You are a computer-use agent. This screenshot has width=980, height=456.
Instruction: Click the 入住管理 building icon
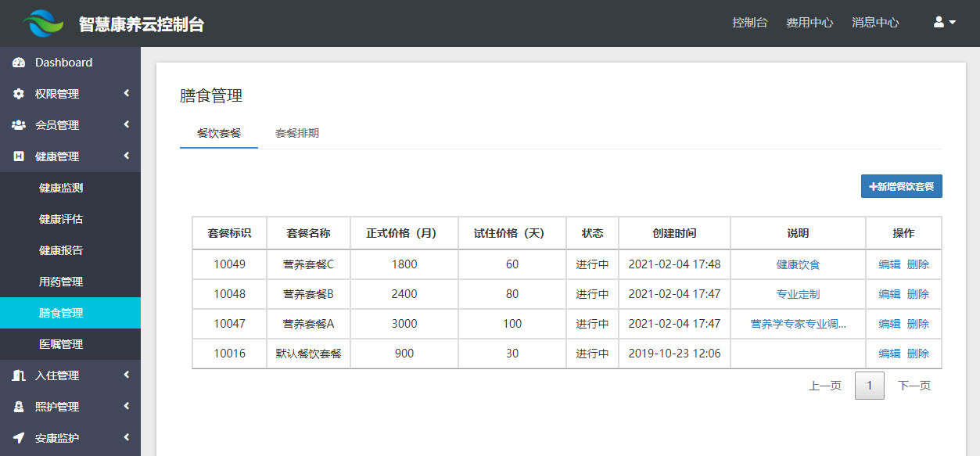tap(19, 375)
